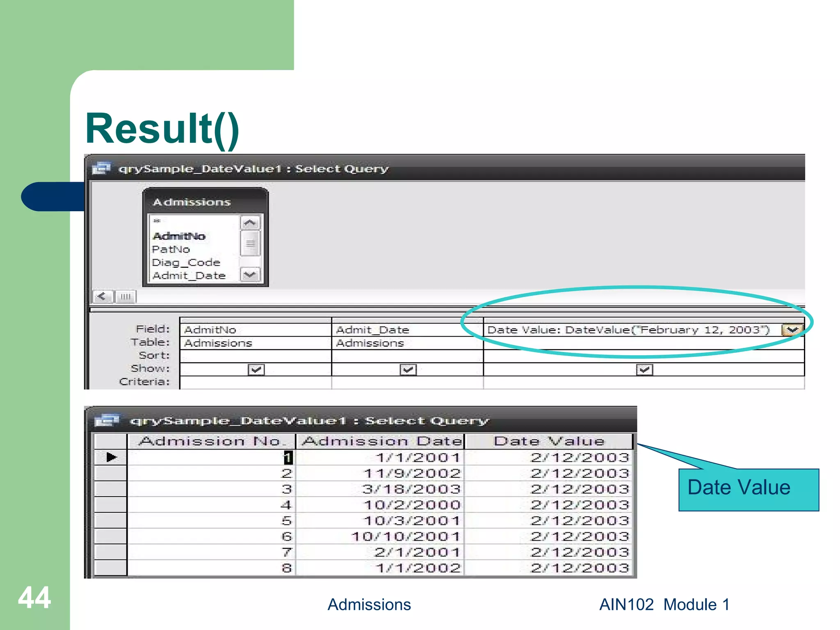840x630 pixels.
Task: Click Table cell under AdmitNo column
Action: click(256, 343)
